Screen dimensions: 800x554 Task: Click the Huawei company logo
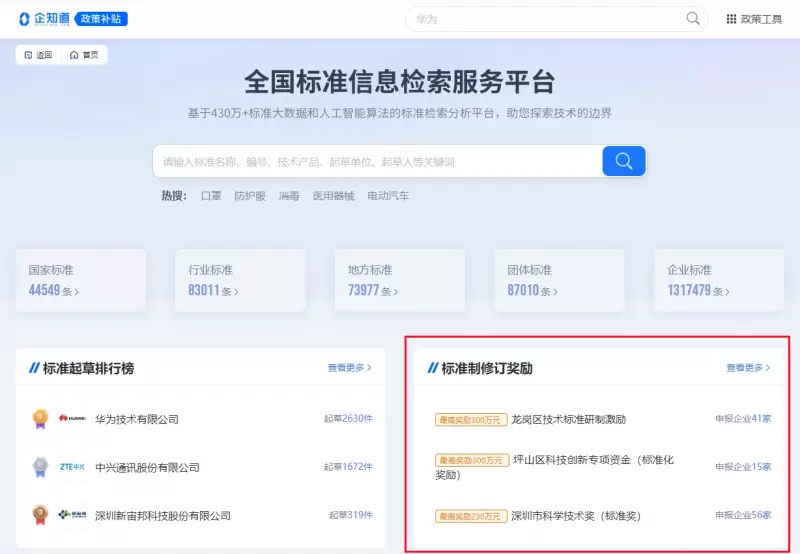[72, 419]
